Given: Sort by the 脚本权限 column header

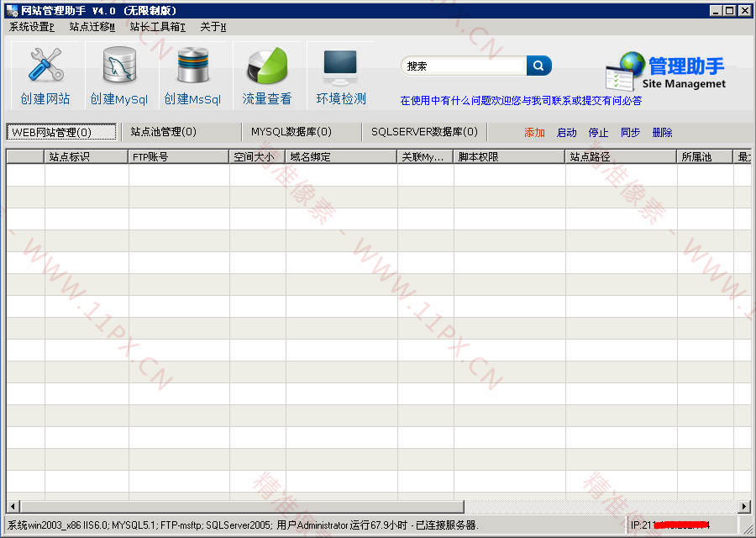Looking at the screenshot, I should point(509,157).
